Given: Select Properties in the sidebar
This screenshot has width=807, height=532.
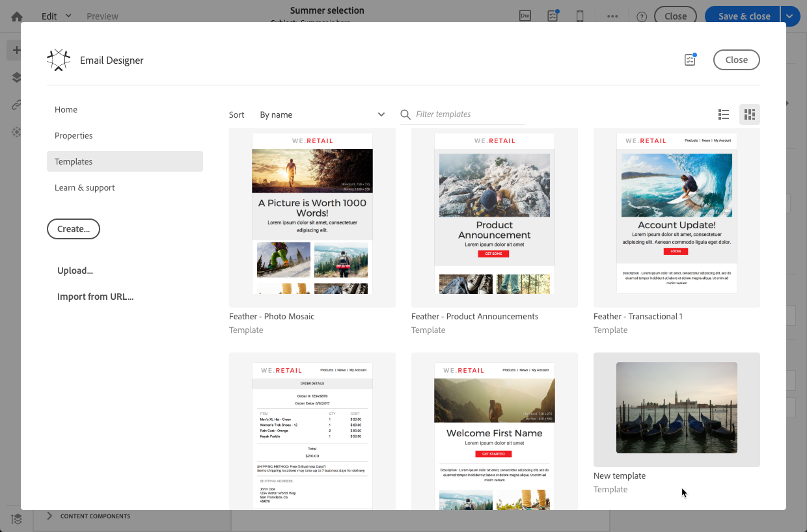Looking at the screenshot, I should pyautogui.click(x=125, y=135).
